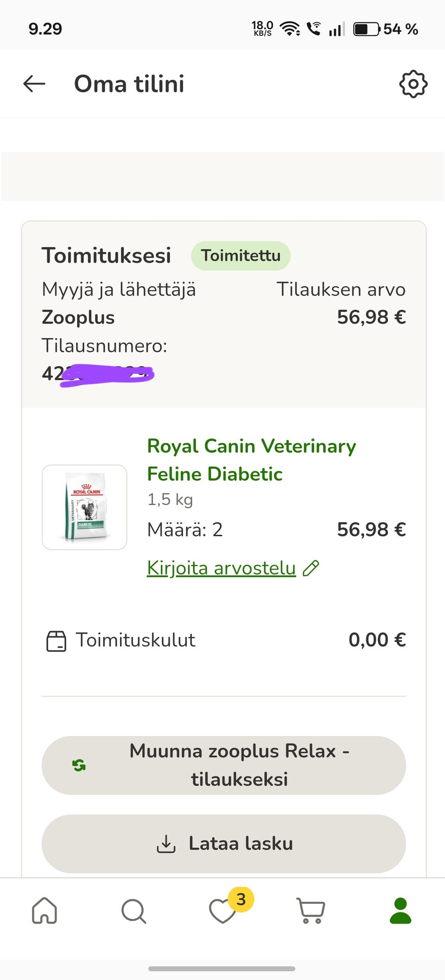The image size is (445, 980).
Task: Tap the Royal Canin product thumbnail
Action: click(x=84, y=507)
